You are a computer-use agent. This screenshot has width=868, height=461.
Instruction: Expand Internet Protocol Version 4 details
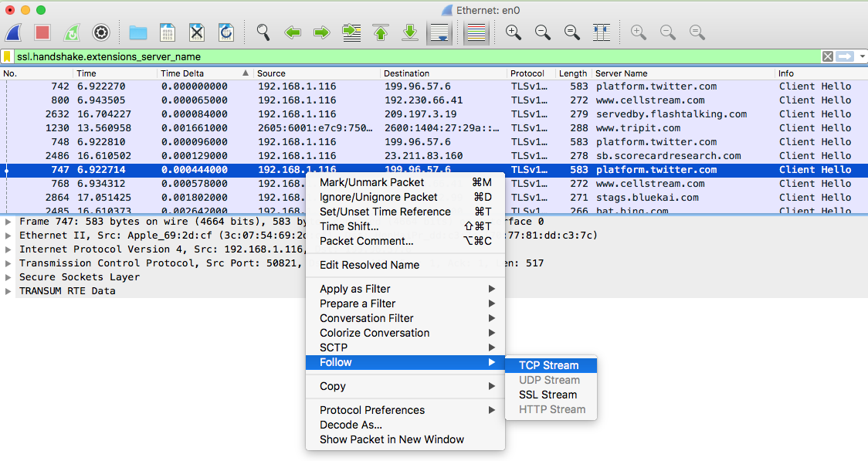(x=7, y=249)
